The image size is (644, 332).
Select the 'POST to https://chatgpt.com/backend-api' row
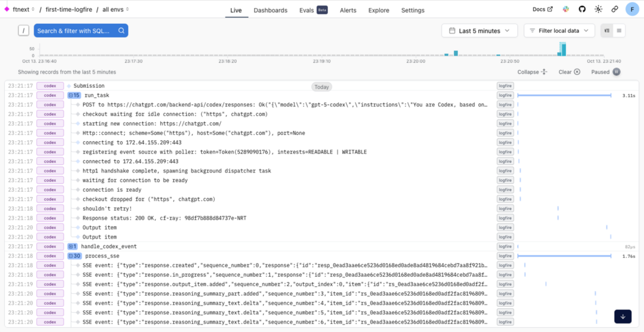[x=322, y=105]
